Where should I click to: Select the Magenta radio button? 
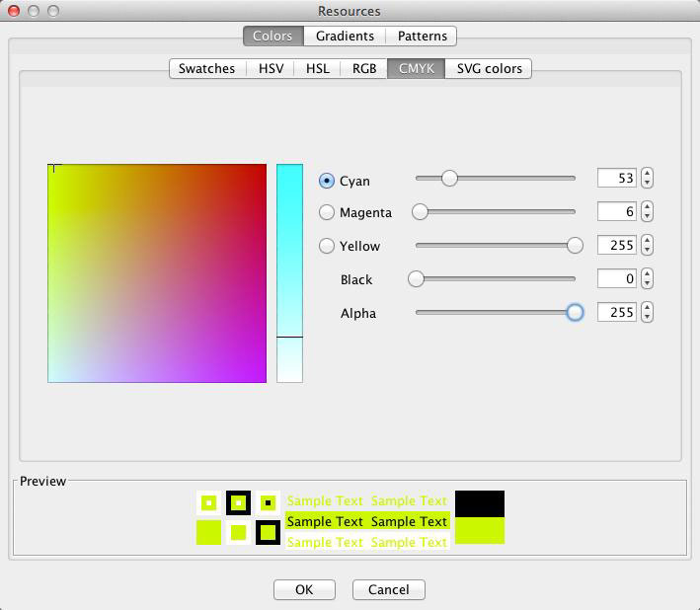(x=327, y=212)
